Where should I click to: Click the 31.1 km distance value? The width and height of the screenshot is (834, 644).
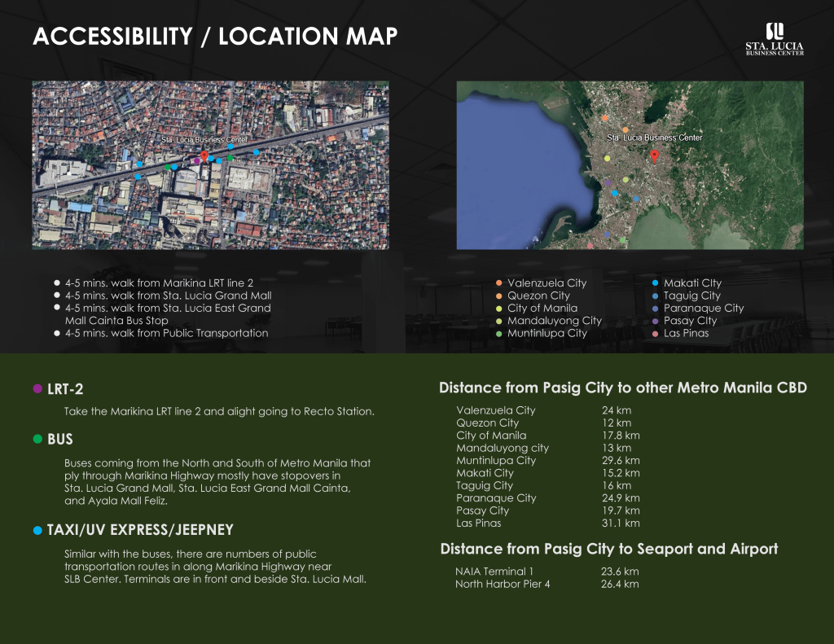pyautogui.click(x=621, y=524)
